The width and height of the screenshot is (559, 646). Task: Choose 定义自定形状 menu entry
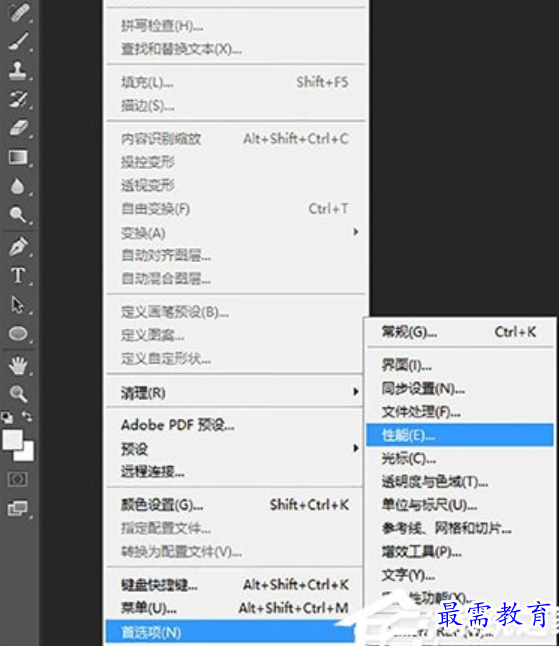[236, 359]
